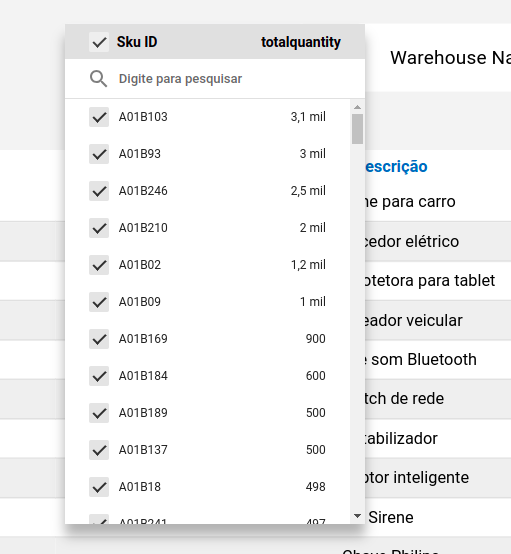The height and width of the screenshot is (554, 511).
Task: Uncheck the select-all Sku ID checkbox
Action: click(99, 42)
